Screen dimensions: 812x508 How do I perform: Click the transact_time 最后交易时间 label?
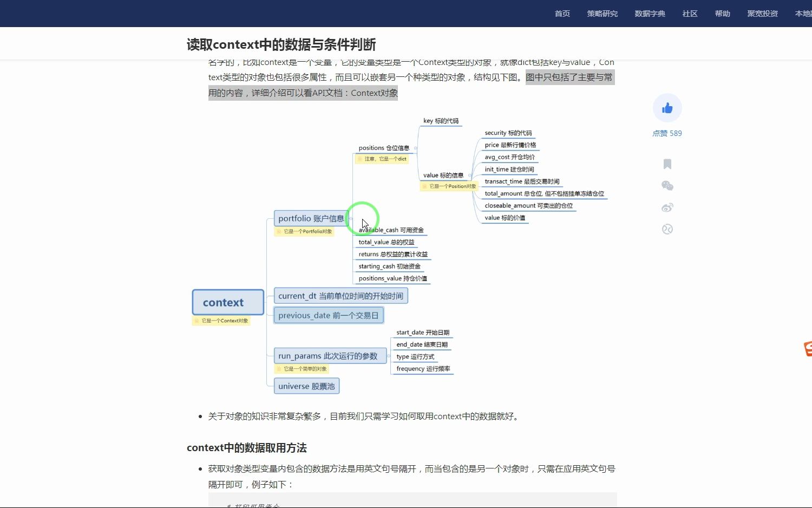[522, 181]
